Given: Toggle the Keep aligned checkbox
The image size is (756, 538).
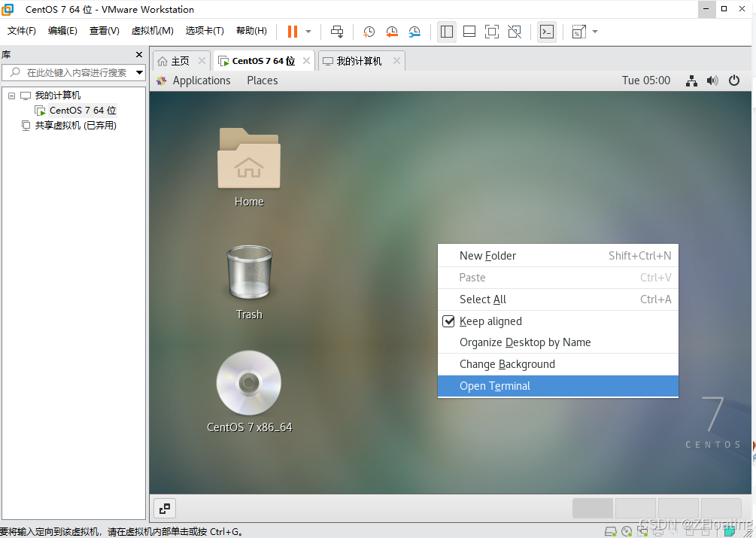Looking at the screenshot, I should click(448, 321).
